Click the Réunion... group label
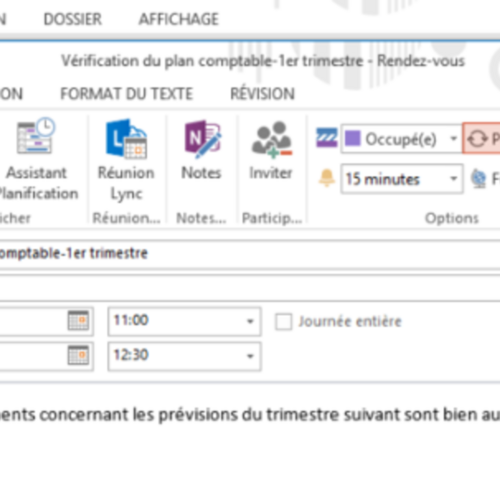The image size is (500, 500). pyautogui.click(x=127, y=218)
